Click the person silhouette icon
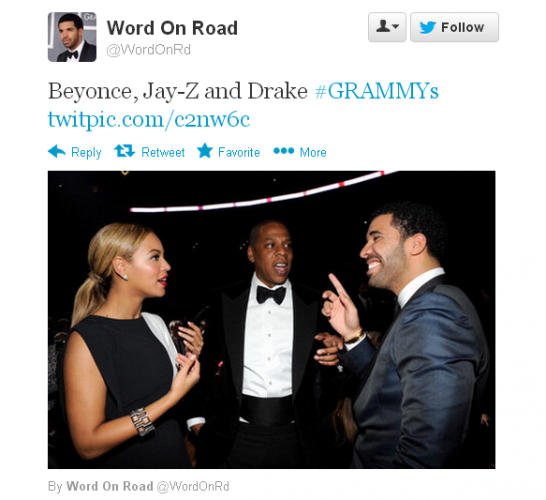 tap(383, 26)
